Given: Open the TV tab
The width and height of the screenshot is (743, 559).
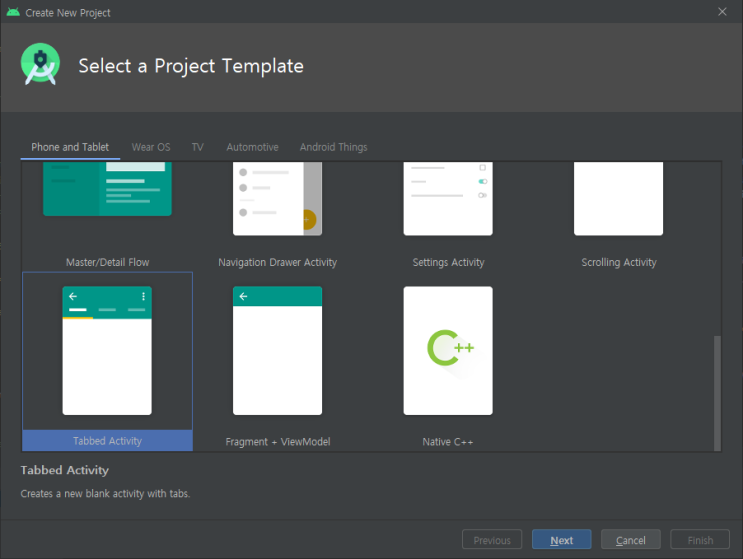Looking at the screenshot, I should click(x=198, y=147).
